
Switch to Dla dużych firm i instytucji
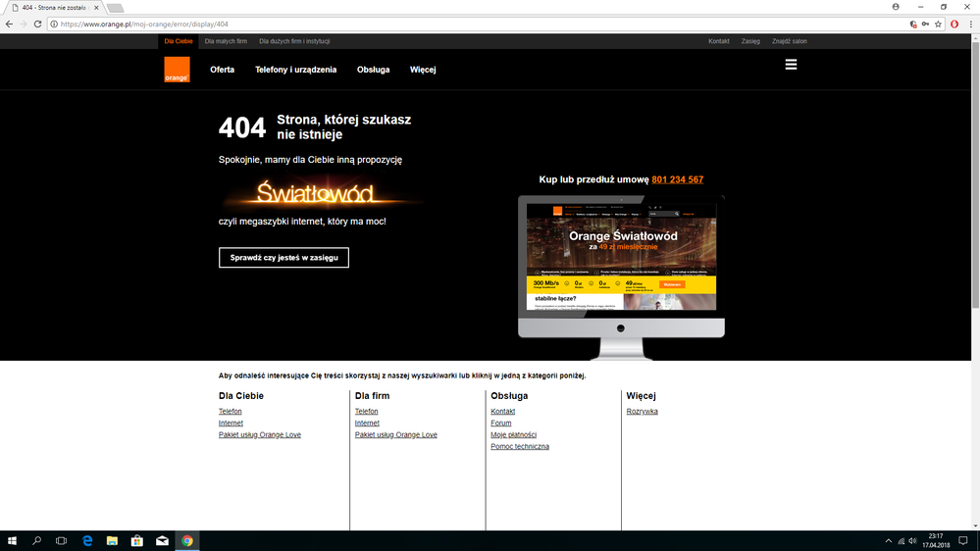(x=294, y=41)
